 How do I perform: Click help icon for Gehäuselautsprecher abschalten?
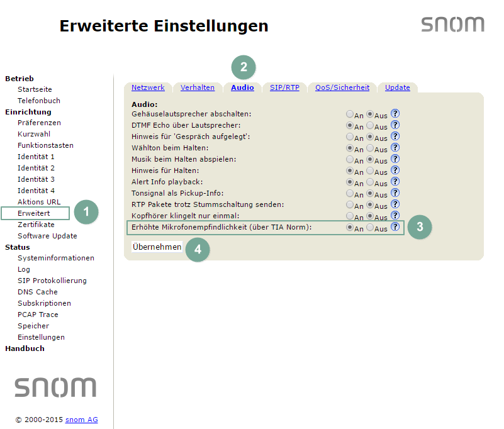pyautogui.click(x=395, y=114)
